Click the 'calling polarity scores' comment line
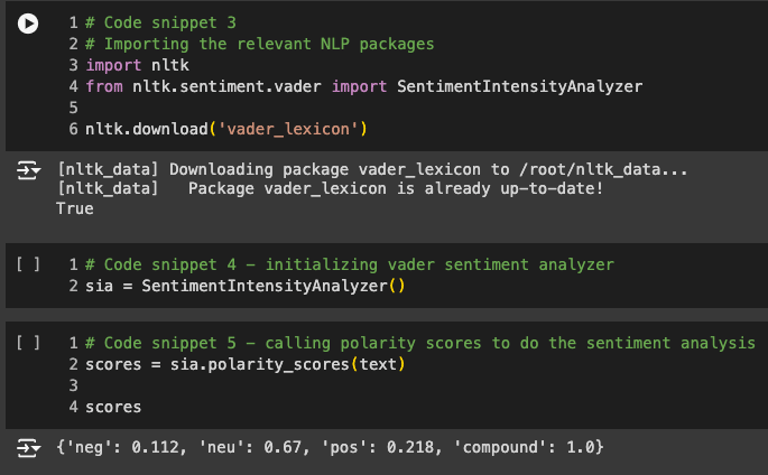Screen dimensions: 768x475 coord(420,343)
